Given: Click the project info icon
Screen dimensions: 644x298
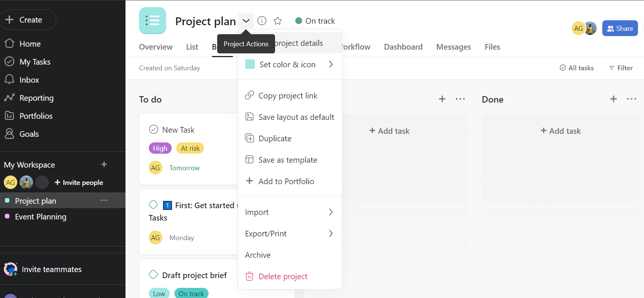Looking at the screenshot, I should pos(262,21).
